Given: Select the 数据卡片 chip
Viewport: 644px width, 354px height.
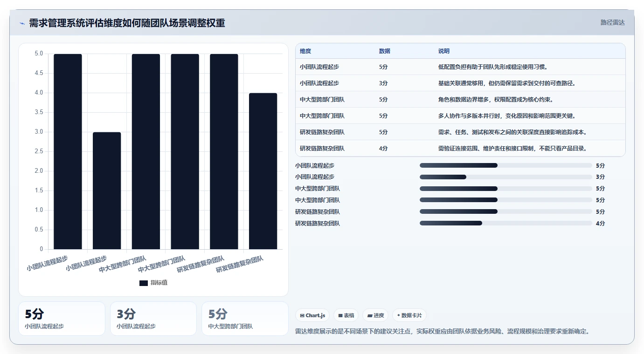Looking at the screenshot, I should click(409, 315).
